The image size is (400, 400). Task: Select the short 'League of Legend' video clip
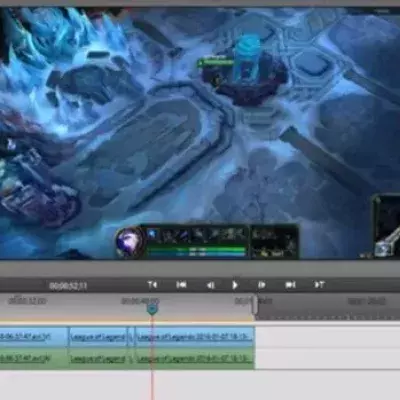click(98, 337)
